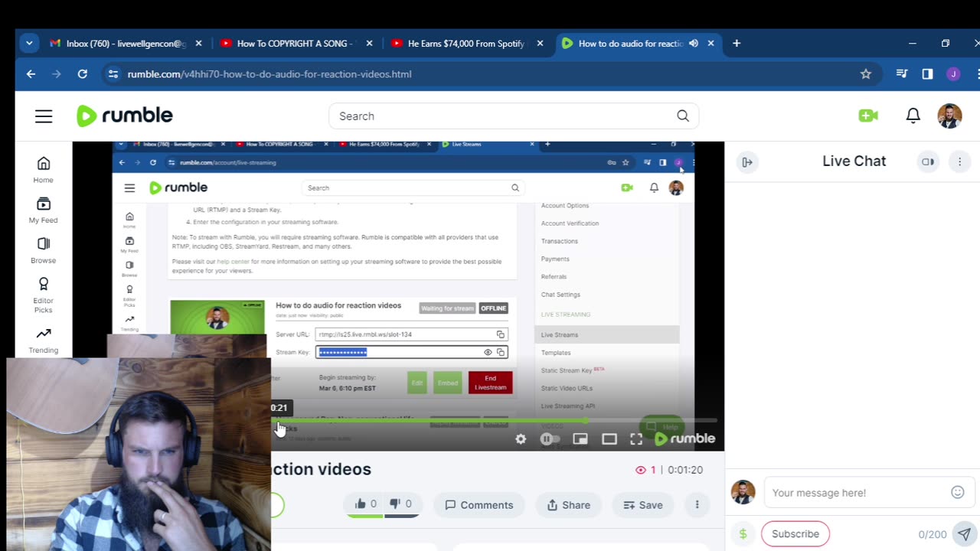This screenshot has width=980, height=551.
Task: Close the Gmail Inbox tab
Action: click(x=198, y=44)
